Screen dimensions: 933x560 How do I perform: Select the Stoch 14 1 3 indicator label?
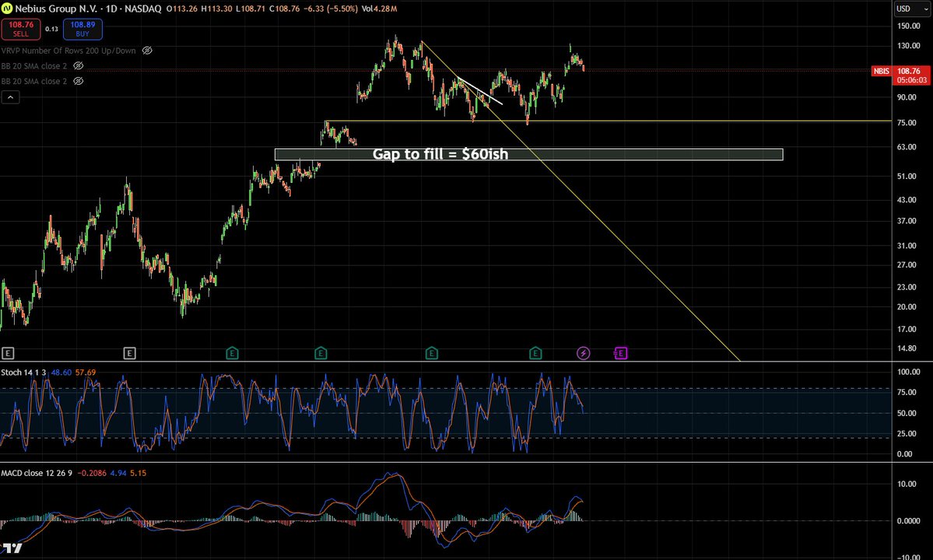point(24,372)
